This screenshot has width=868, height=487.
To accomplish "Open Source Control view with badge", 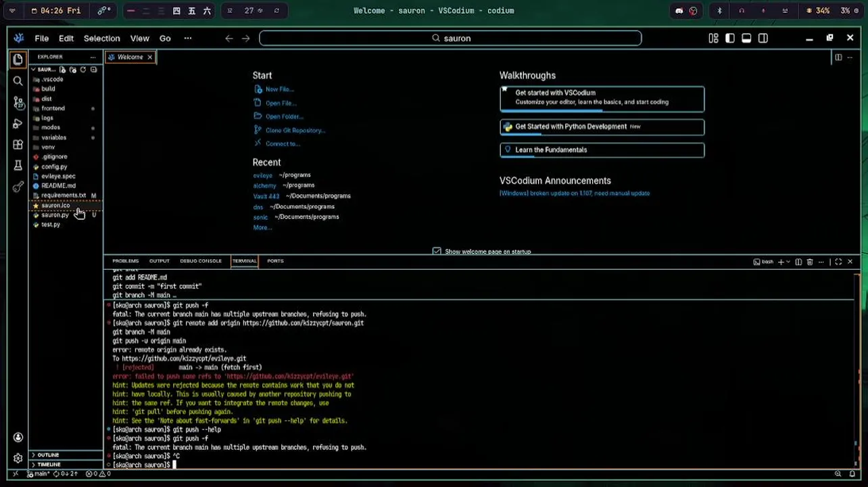I will tap(18, 102).
